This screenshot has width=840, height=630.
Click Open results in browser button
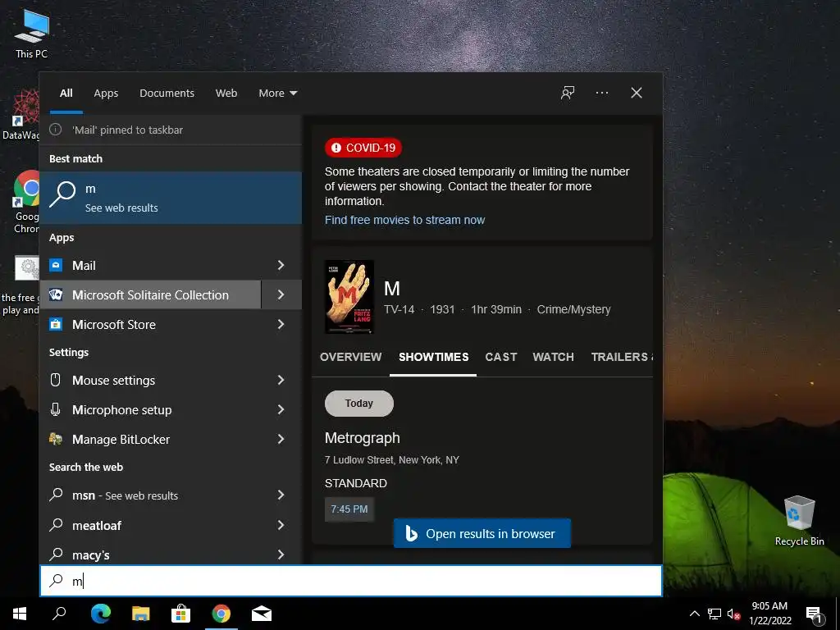482,533
